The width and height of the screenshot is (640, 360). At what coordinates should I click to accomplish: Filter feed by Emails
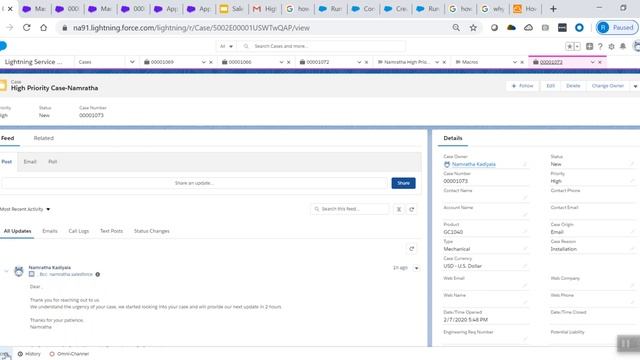click(50, 231)
